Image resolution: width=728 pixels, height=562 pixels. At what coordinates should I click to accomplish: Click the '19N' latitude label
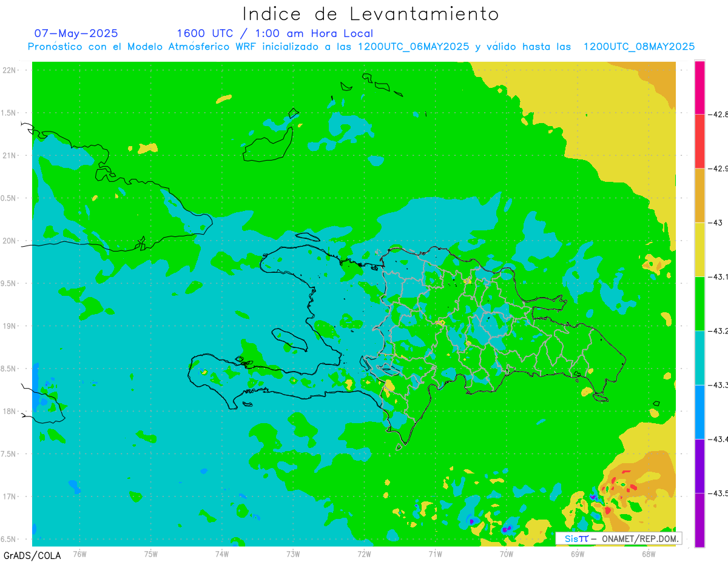pos(10,326)
